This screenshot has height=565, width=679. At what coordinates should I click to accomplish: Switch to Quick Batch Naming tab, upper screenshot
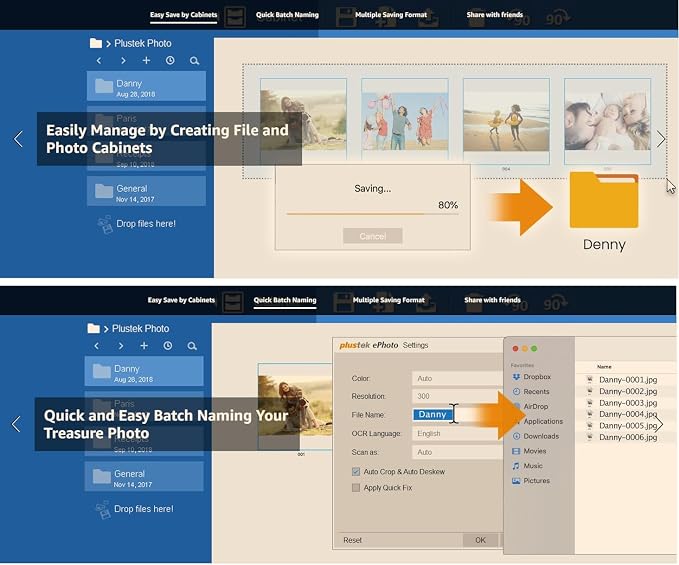[x=287, y=15]
